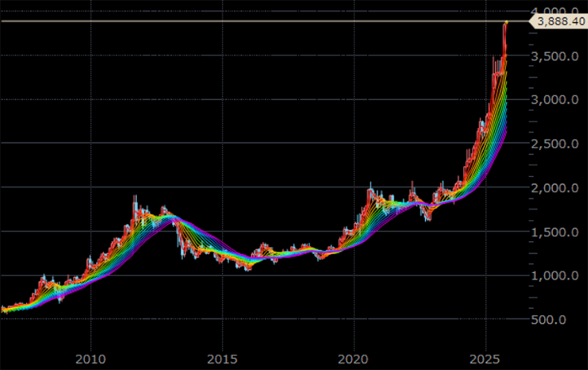Click the 3,888.40 current price label
This screenshot has height=370, width=588.
coord(559,21)
